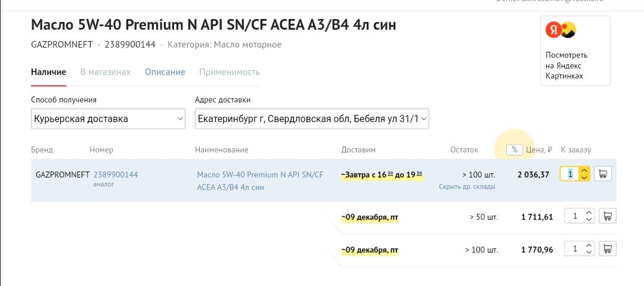This screenshot has height=286, width=644.
Task: Add the 1 711,61 offer to cart
Action: pos(608,216)
